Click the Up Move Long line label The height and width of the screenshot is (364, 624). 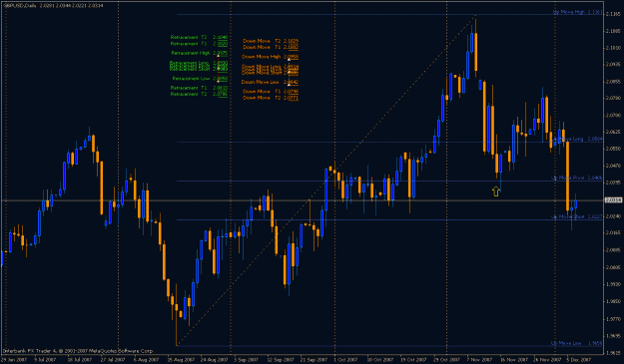(577, 139)
